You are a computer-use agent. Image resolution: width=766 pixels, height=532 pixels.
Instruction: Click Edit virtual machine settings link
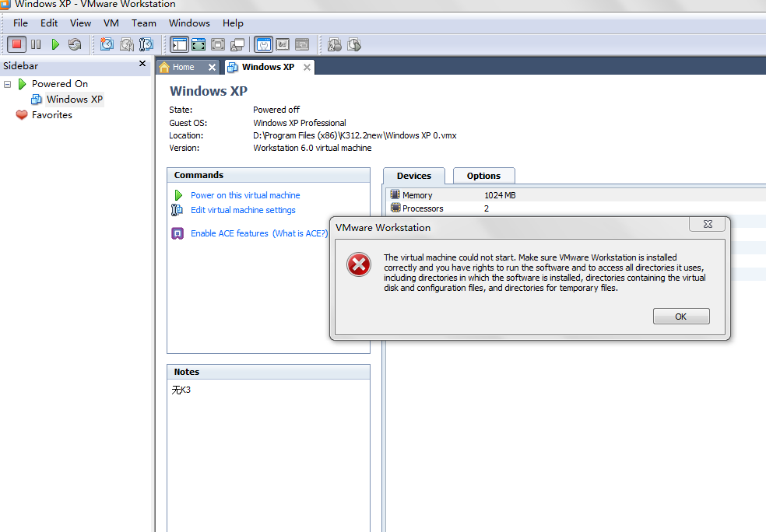coord(243,210)
